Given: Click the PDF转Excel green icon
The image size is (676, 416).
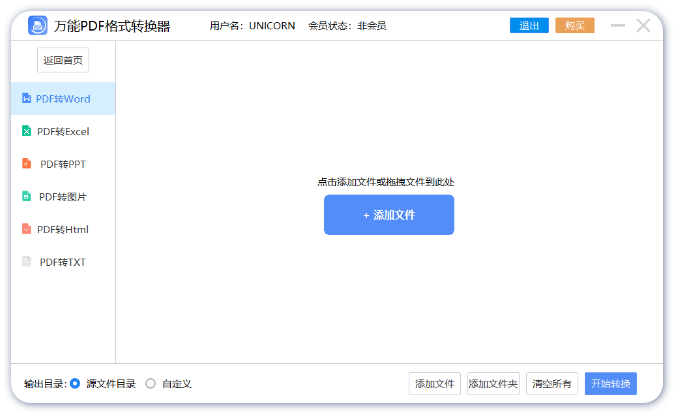Looking at the screenshot, I should 26,131.
